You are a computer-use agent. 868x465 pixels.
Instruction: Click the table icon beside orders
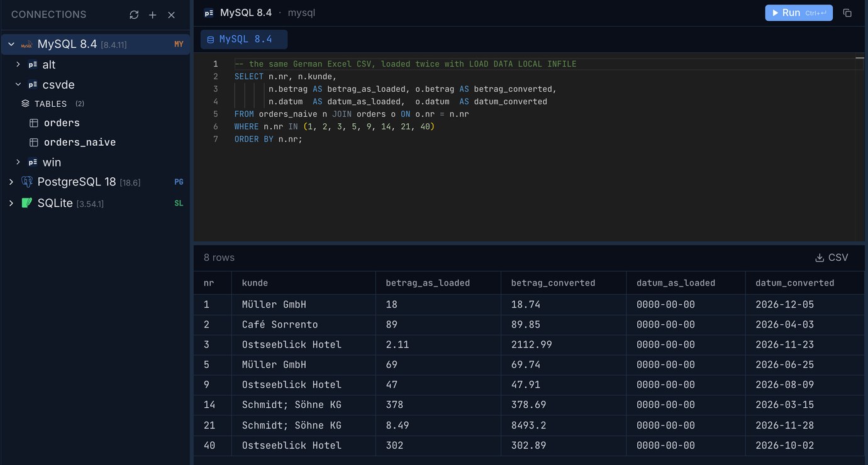[x=34, y=123]
